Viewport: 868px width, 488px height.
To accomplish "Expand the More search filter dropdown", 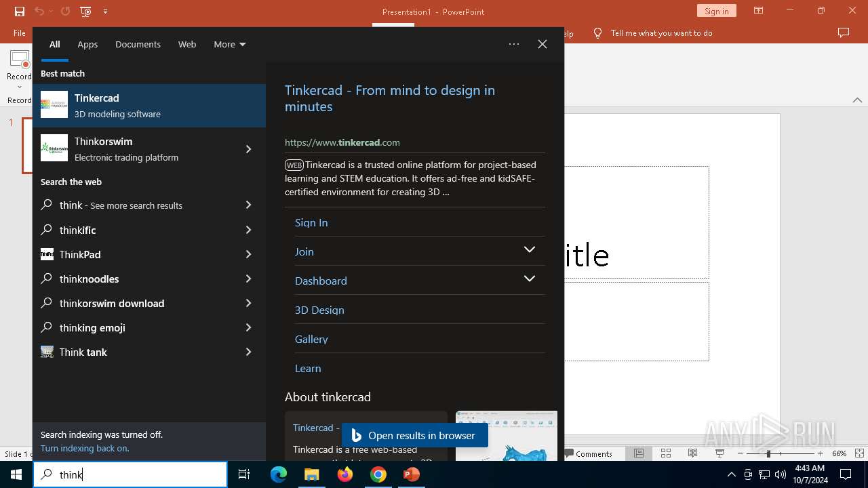I will 230,44.
